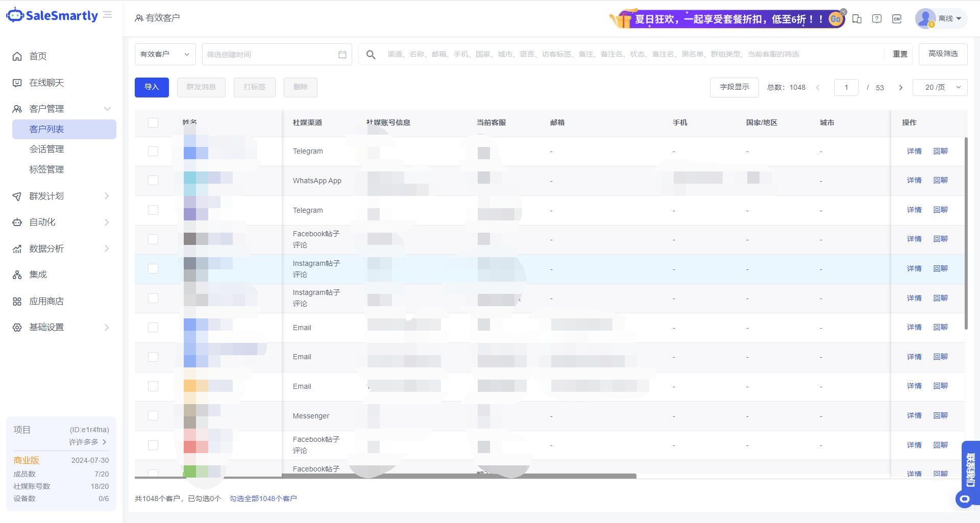Tick checkbox for Messenger row

point(153,415)
